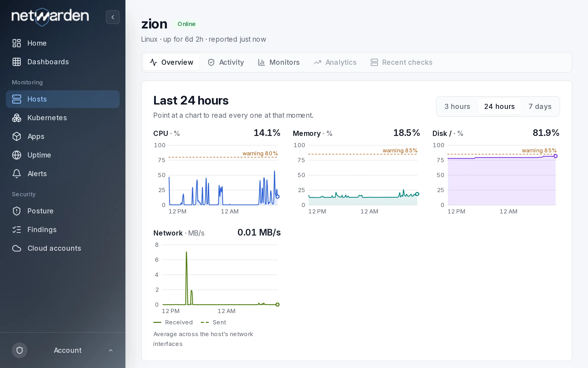
Task: Click the Network chart's end point marker
Action: pyautogui.click(x=277, y=304)
